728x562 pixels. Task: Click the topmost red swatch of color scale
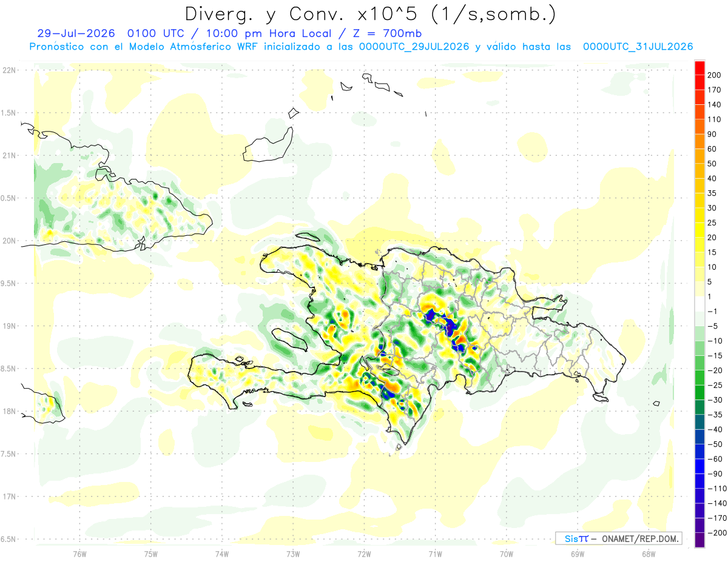pos(699,67)
